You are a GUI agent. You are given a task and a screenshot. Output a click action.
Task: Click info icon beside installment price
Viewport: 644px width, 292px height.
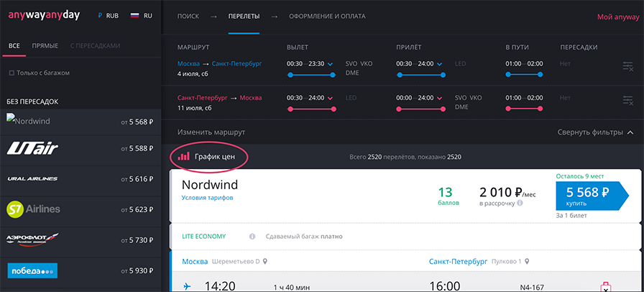(x=520, y=202)
